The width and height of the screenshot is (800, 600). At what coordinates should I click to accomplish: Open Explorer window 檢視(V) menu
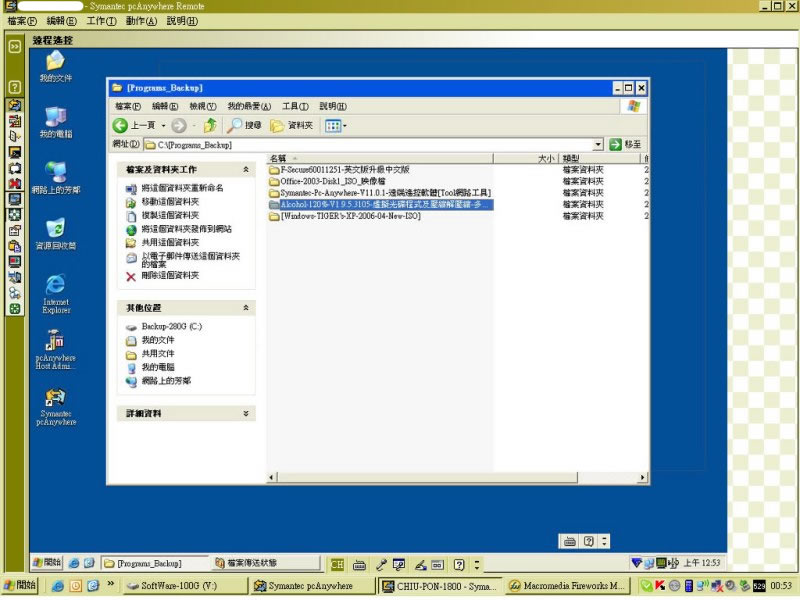coord(203,106)
